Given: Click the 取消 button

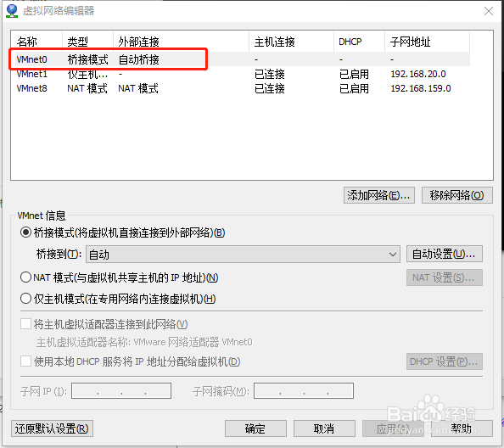Looking at the screenshot, I should (324, 428).
